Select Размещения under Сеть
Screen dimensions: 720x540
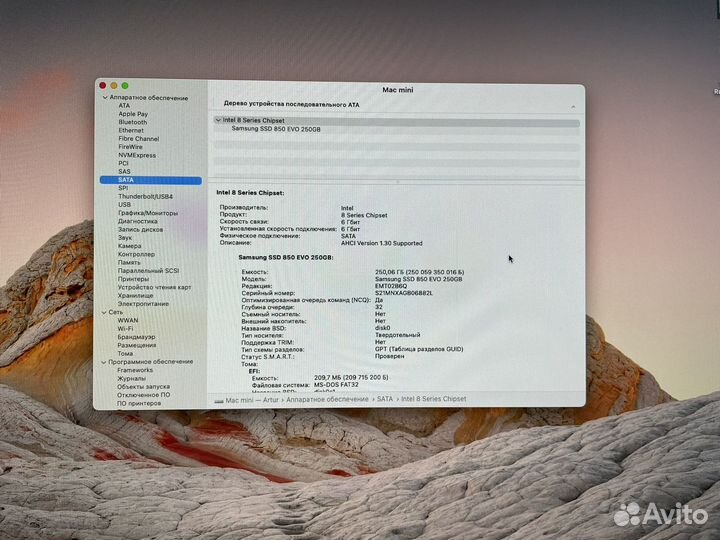[x=137, y=345]
